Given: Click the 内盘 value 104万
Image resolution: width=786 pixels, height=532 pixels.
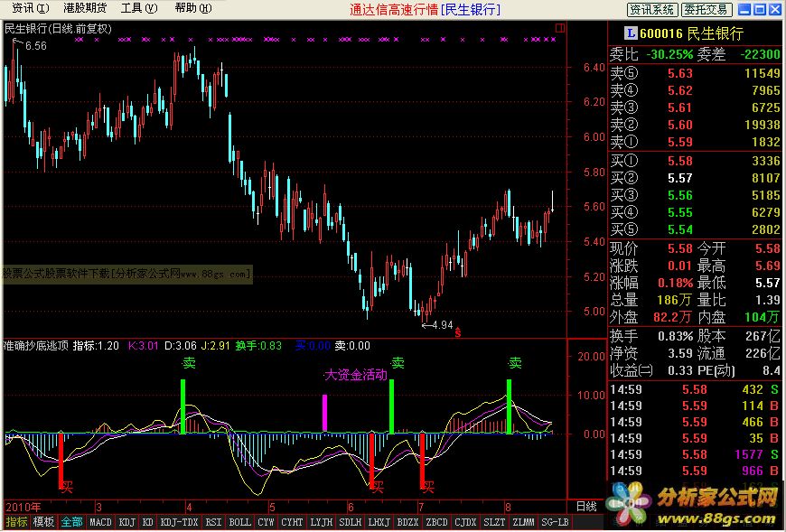Looking at the screenshot, I should (x=762, y=317).
